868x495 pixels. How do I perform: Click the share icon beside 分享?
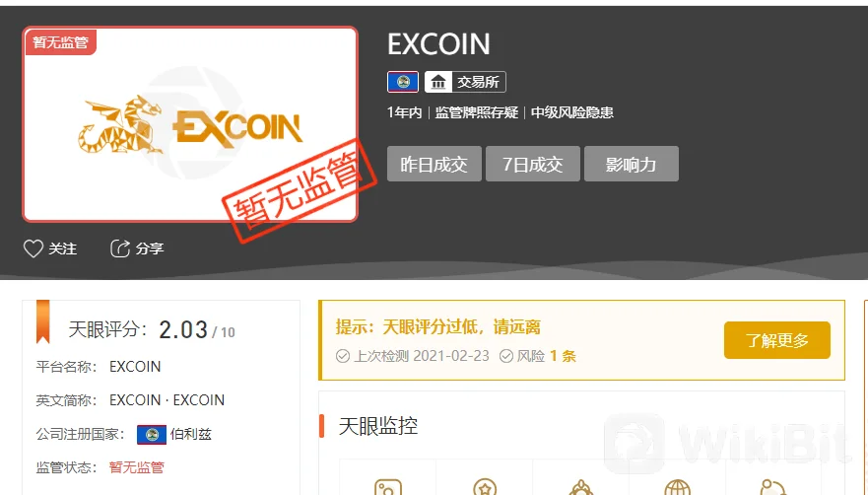[120, 248]
